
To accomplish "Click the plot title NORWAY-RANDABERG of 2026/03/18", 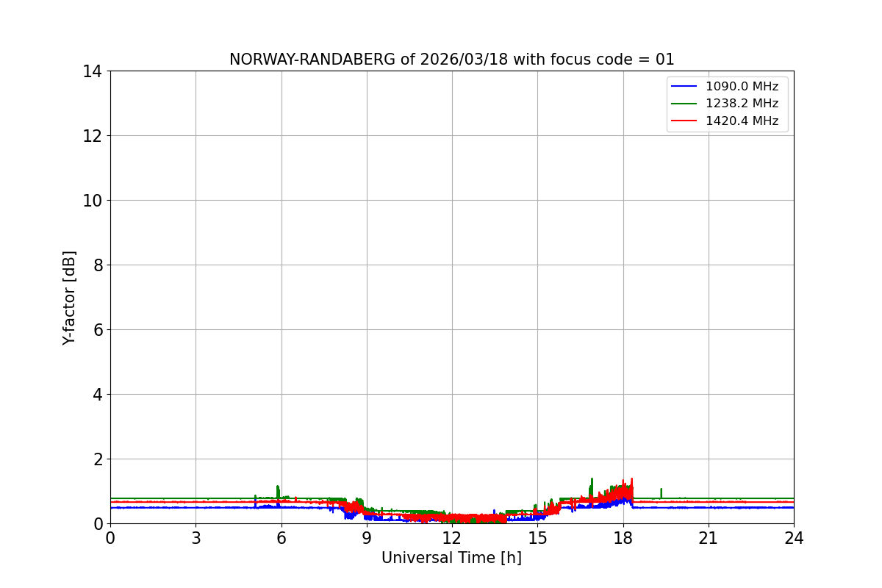I will (451, 60).
